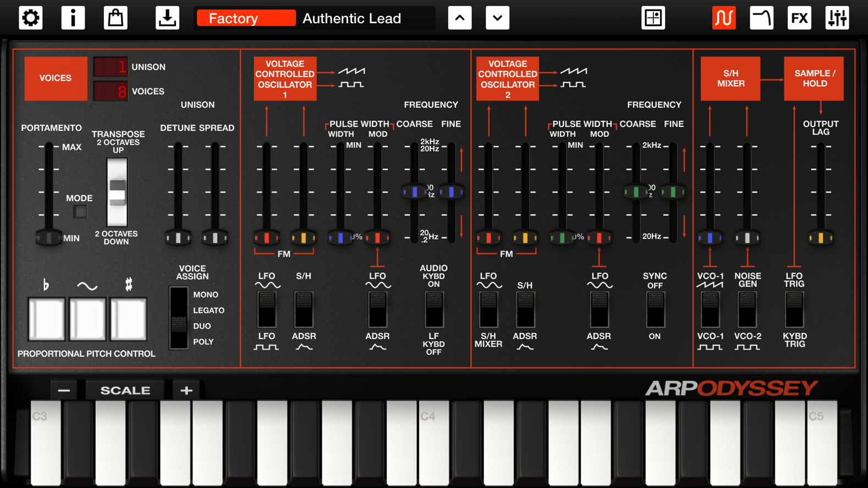Click the VCO 1 Coarse frequency slider
The width and height of the screenshot is (868, 488).
414,192
